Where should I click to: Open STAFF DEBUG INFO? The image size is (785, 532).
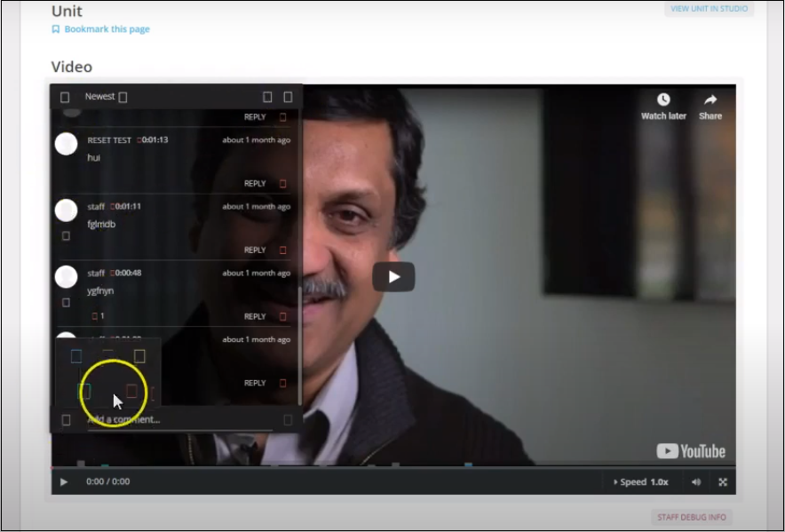pyautogui.click(x=691, y=517)
